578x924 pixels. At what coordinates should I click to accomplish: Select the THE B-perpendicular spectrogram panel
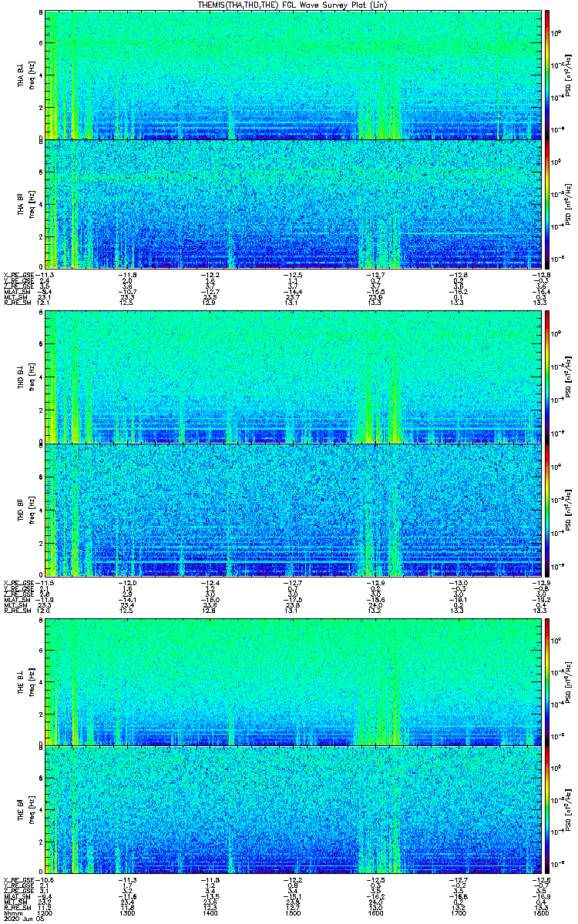(x=292, y=681)
